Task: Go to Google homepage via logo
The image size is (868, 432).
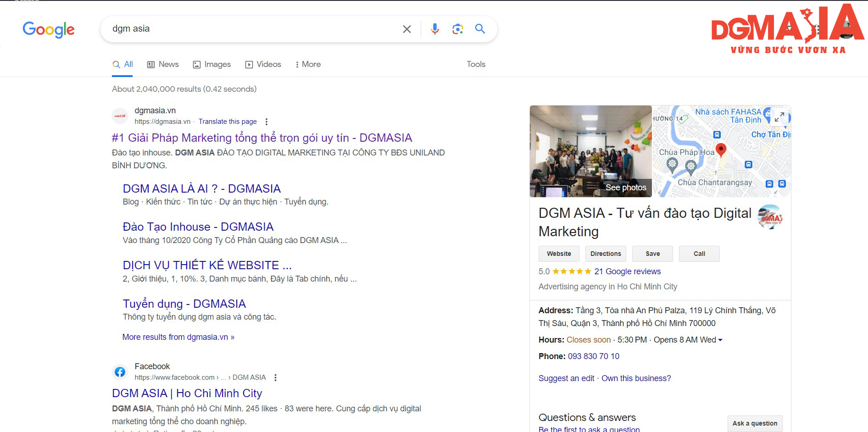Action: coord(49,30)
